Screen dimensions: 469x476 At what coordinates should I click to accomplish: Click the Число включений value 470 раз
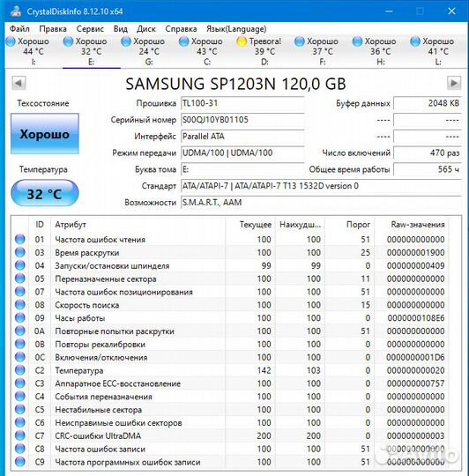click(x=428, y=152)
